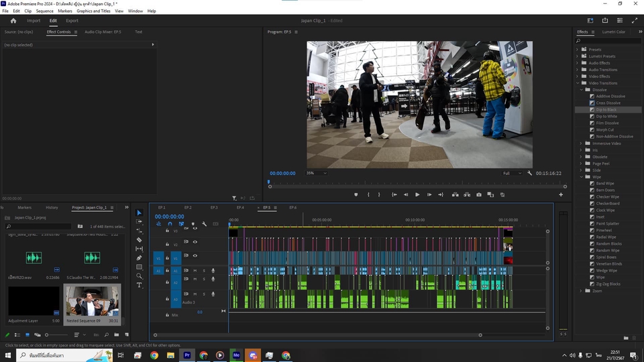
Task: Open timeline display settings wrench
Action: point(204,224)
